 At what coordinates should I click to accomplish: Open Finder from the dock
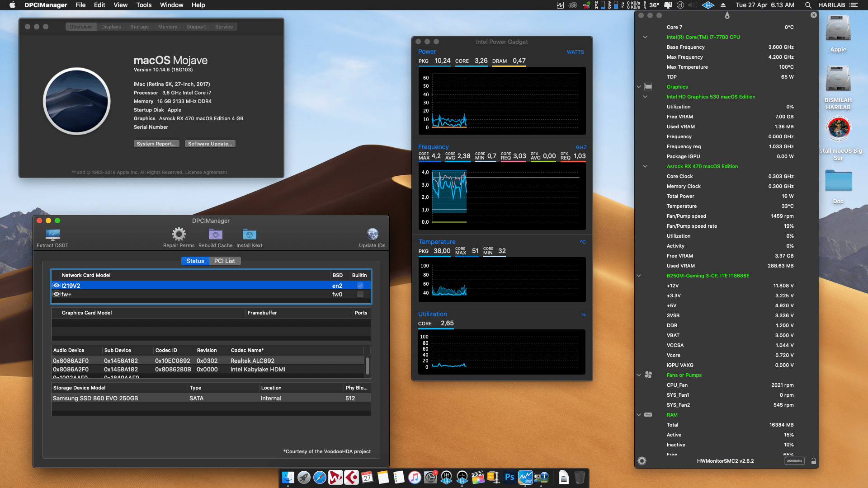pyautogui.click(x=288, y=477)
